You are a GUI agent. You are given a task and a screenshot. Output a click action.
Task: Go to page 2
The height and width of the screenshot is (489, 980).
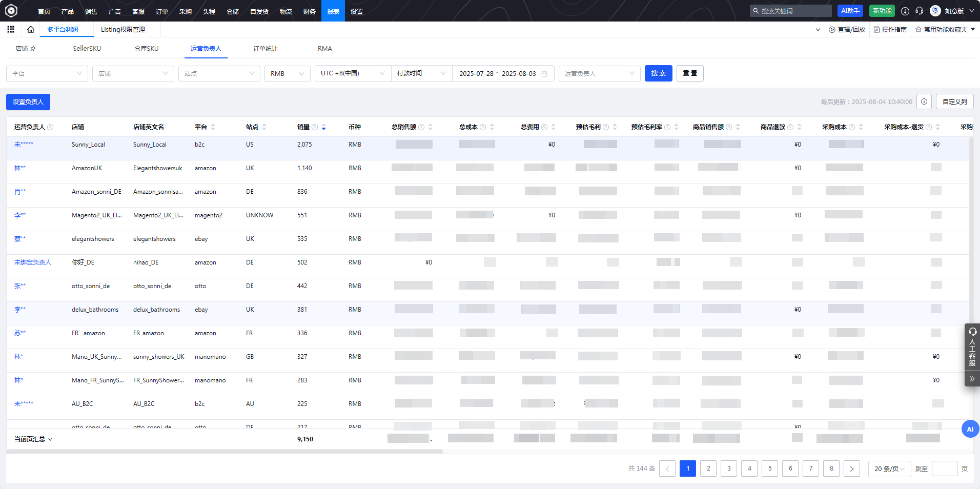point(708,468)
